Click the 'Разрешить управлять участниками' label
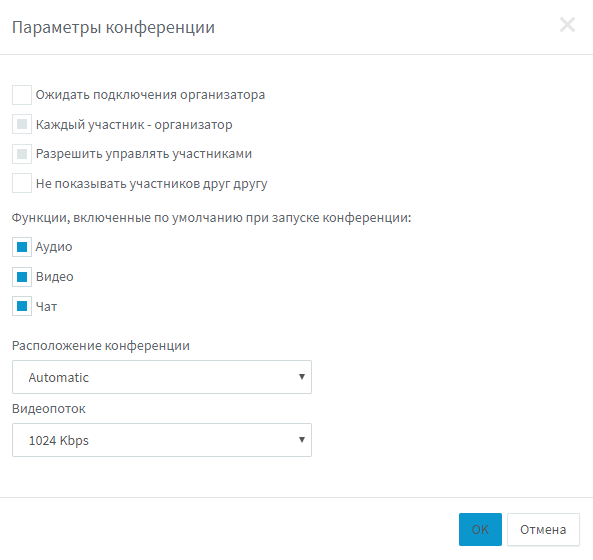The image size is (593, 560). 144,154
